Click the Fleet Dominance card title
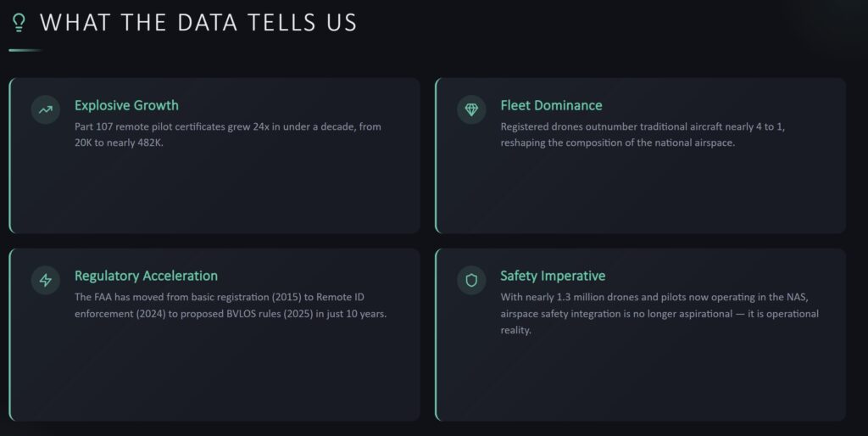Screen dimensions: 868x436 [x=551, y=105]
